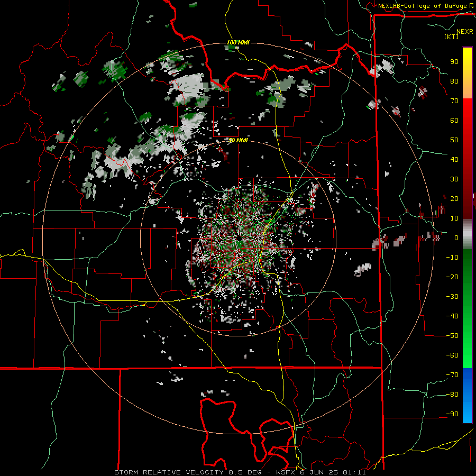
Task: Click the 20 value on the velocity scale
Action: (454, 199)
